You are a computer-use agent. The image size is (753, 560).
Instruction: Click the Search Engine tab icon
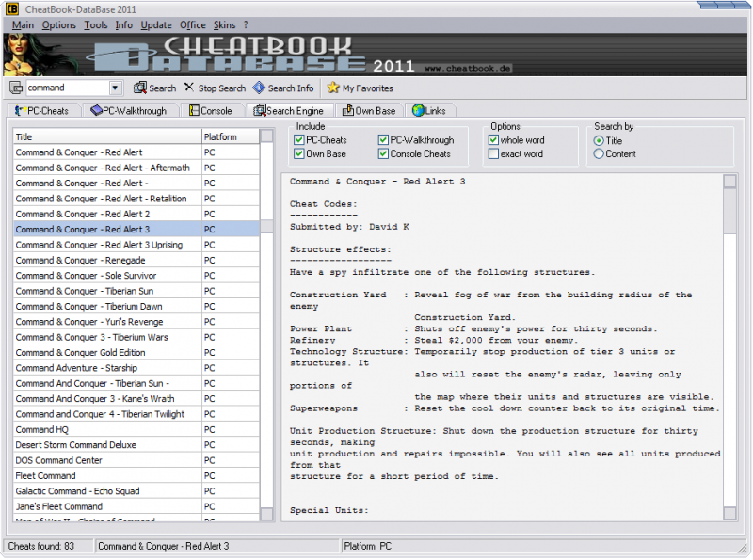click(260, 111)
